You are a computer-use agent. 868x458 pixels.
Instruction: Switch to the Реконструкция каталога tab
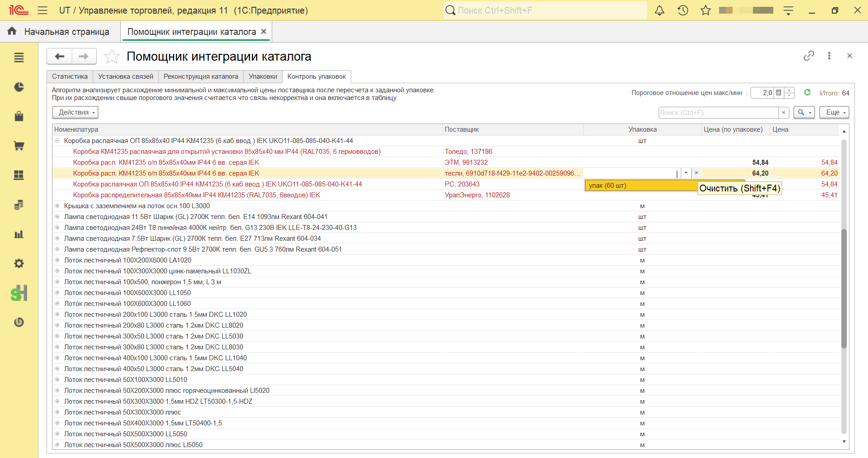[201, 76]
